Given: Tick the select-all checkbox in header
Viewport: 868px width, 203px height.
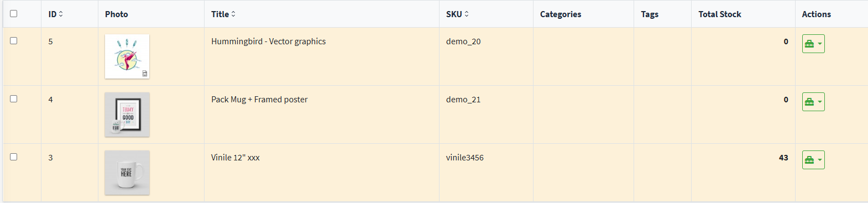Looking at the screenshot, I should pos(14,14).
